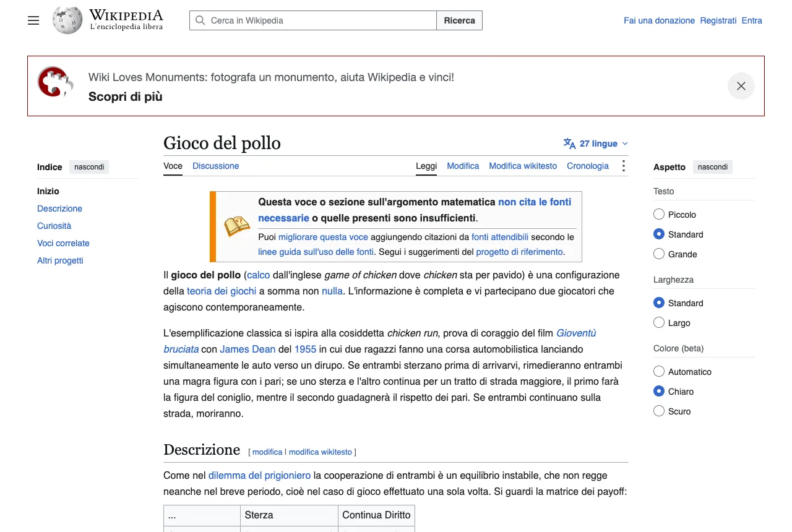The height and width of the screenshot is (532, 792).
Task: Click Scopri di più in banner
Action: tap(126, 97)
